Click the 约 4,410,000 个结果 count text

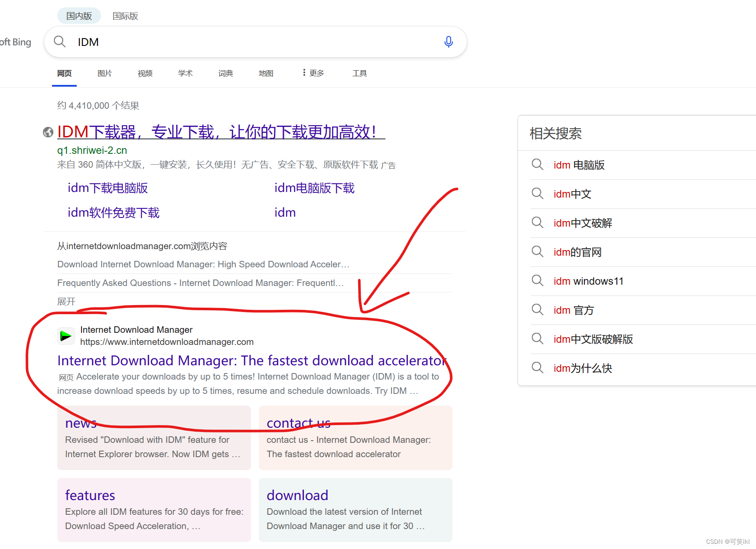(x=98, y=106)
